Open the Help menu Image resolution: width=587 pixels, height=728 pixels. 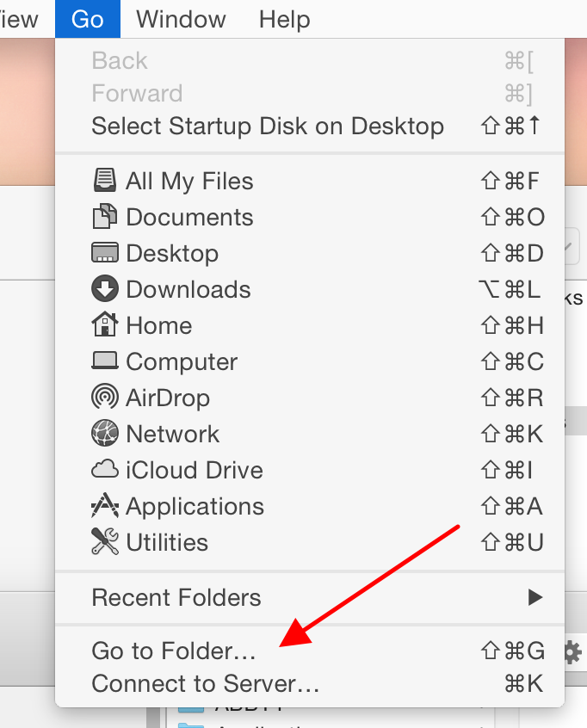point(285,20)
